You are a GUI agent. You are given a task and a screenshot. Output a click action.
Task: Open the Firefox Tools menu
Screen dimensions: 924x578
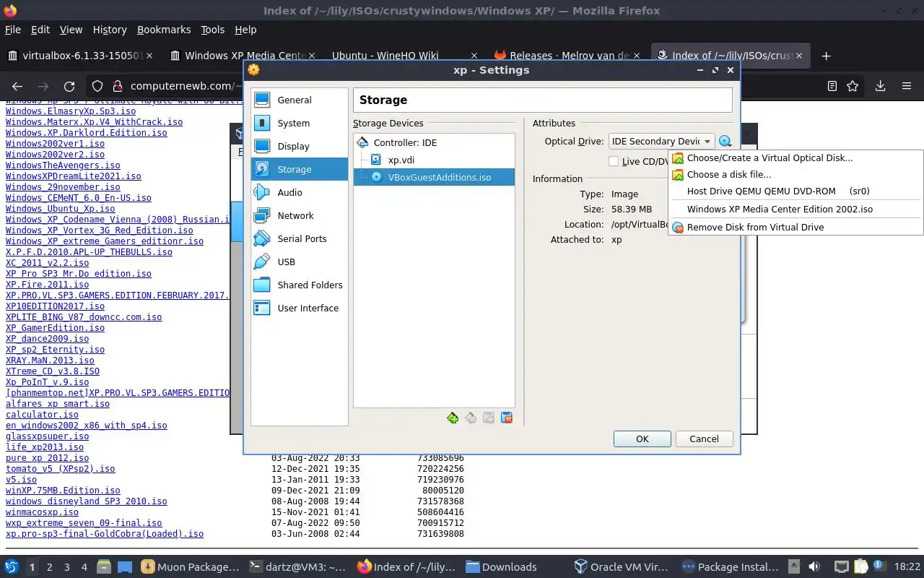point(212,30)
